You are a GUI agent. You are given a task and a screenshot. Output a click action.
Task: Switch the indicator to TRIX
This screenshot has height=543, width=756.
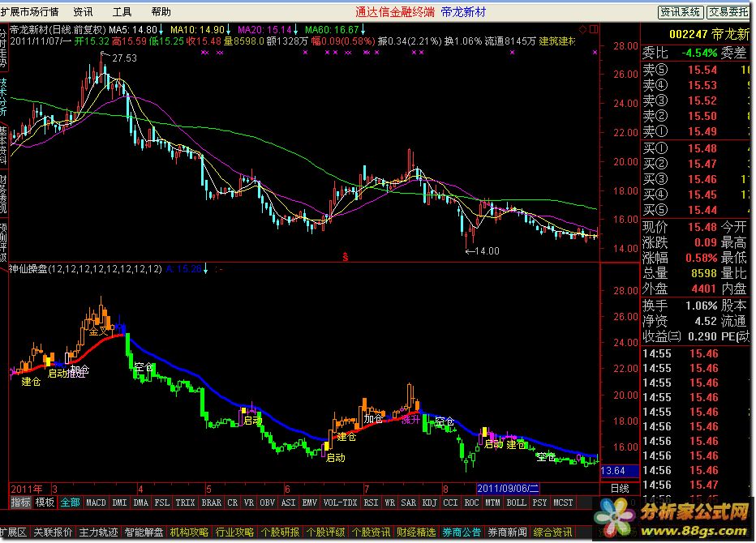[185, 502]
